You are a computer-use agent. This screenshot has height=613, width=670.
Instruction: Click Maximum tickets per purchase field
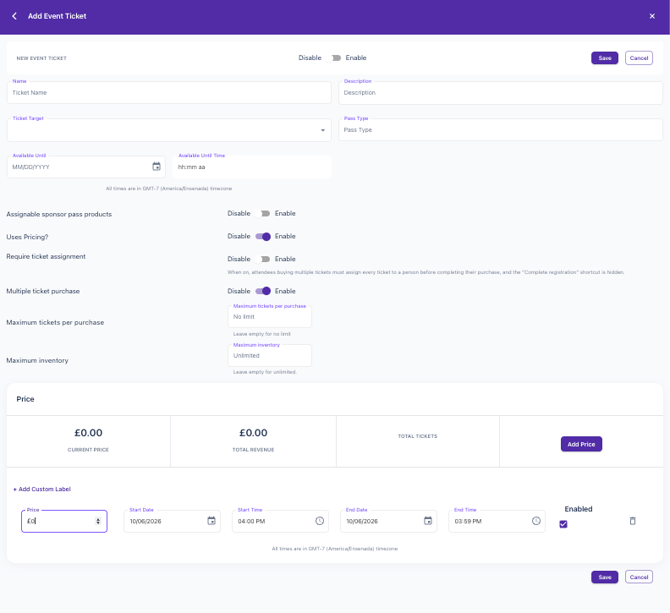point(270,317)
